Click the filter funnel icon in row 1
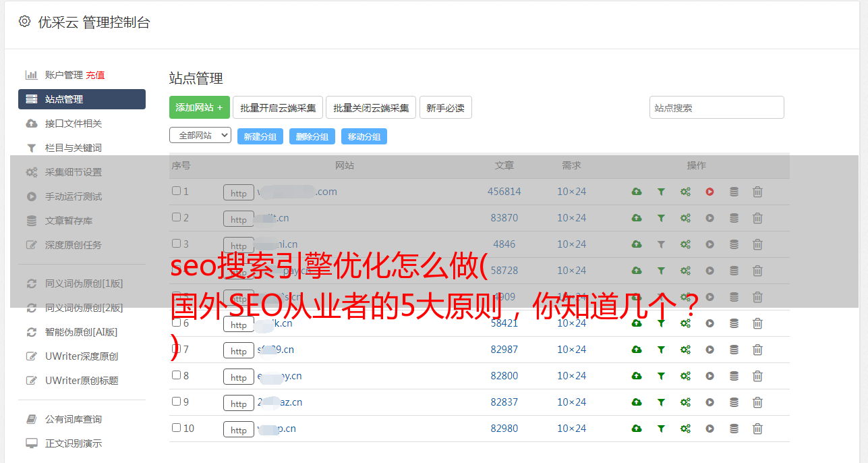 661,192
